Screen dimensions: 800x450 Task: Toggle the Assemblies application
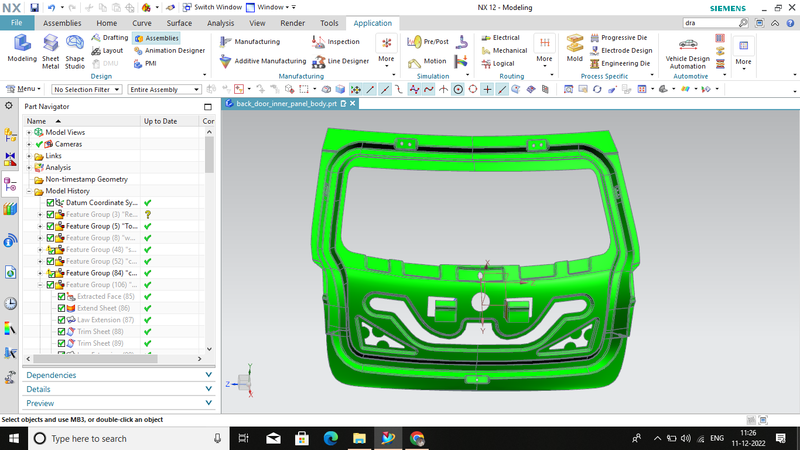157,38
